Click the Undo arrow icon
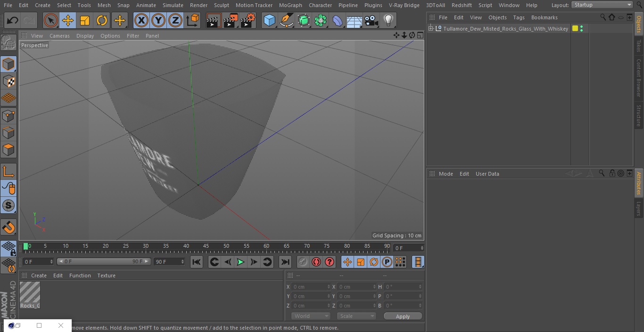The width and height of the screenshot is (644, 332). pyautogui.click(x=13, y=21)
